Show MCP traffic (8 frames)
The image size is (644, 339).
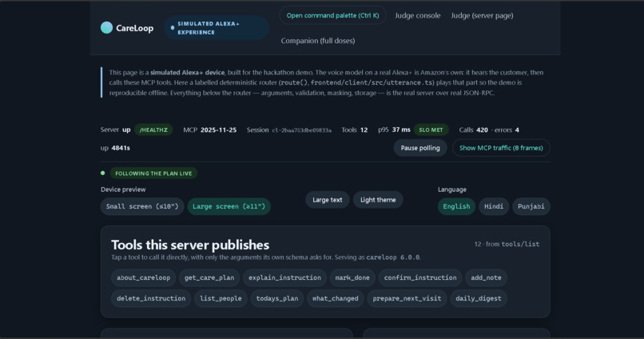coord(501,148)
